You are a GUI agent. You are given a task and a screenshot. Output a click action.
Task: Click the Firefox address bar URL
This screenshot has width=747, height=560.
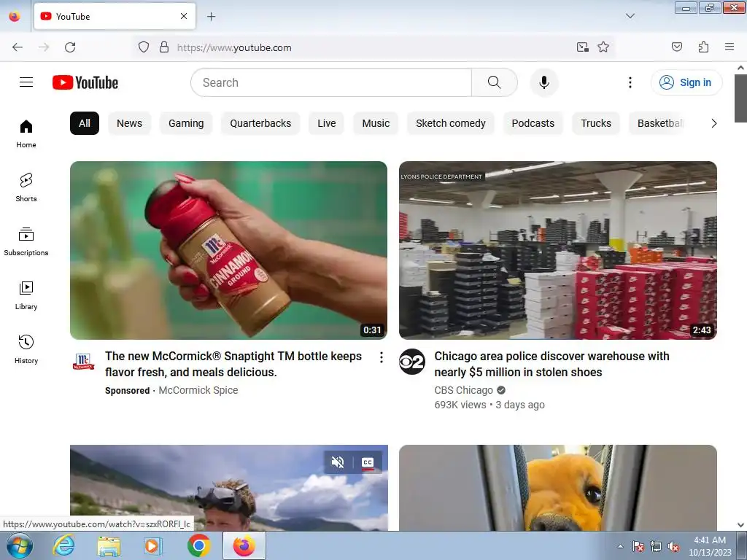pyautogui.click(x=234, y=47)
